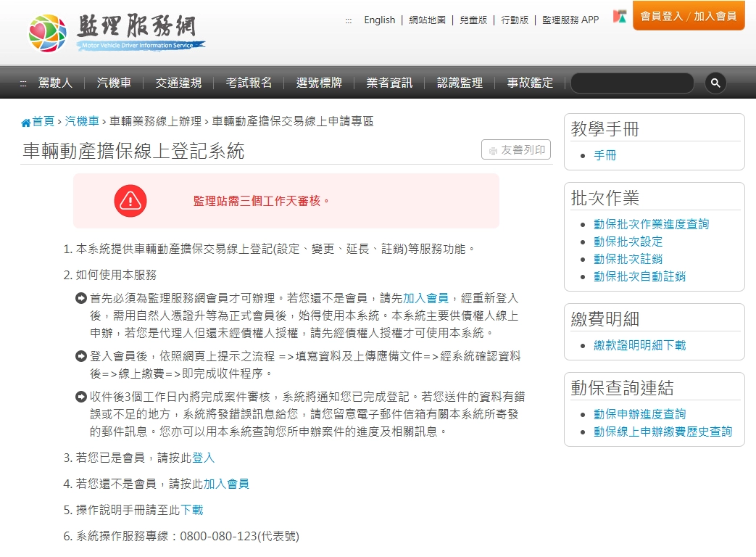Click the 會員登入 / 加入會員 button
The width and height of the screenshot is (756, 557).
click(688, 16)
